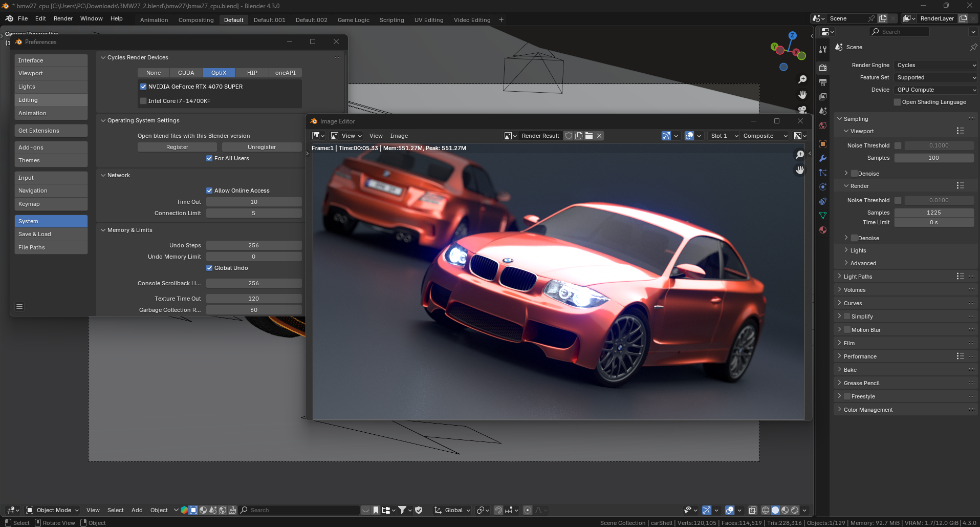The height and width of the screenshot is (527, 980).
Task: Click the 3D viewport pan hand gizmo
Action: (802, 95)
